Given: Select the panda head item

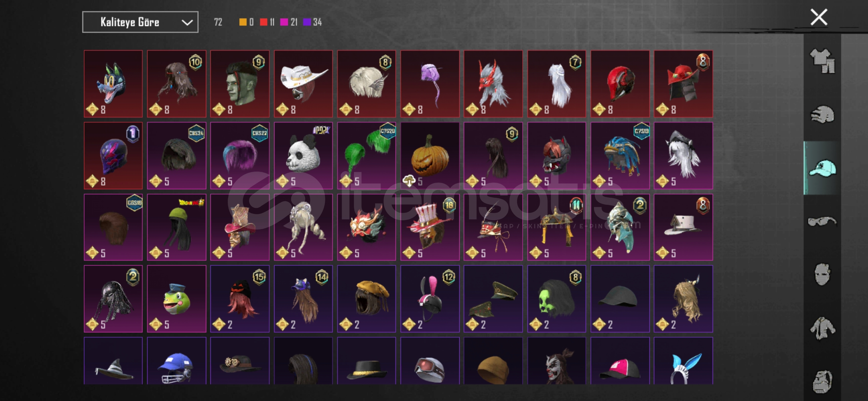Looking at the screenshot, I should 303,156.
